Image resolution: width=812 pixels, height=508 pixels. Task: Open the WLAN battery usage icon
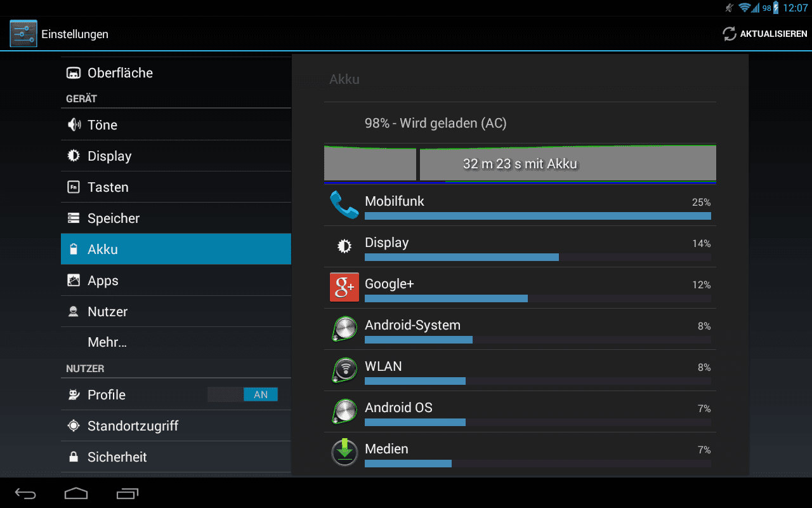click(x=344, y=370)
